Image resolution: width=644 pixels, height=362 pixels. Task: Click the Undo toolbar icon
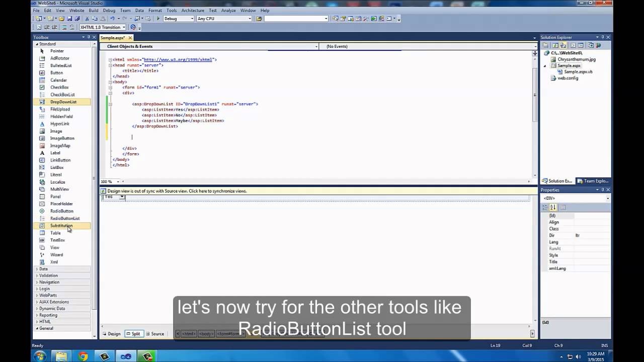112,19
